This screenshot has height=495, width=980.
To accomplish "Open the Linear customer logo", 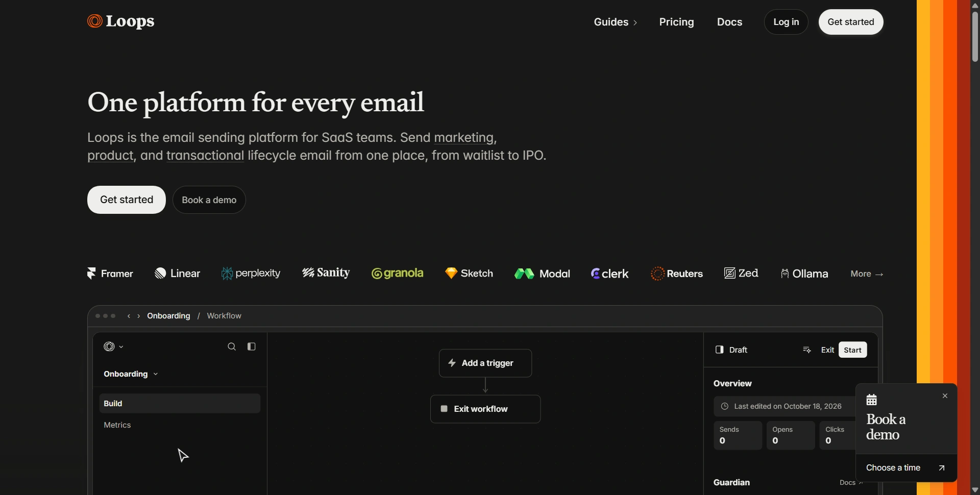I will tap(177, 274).
